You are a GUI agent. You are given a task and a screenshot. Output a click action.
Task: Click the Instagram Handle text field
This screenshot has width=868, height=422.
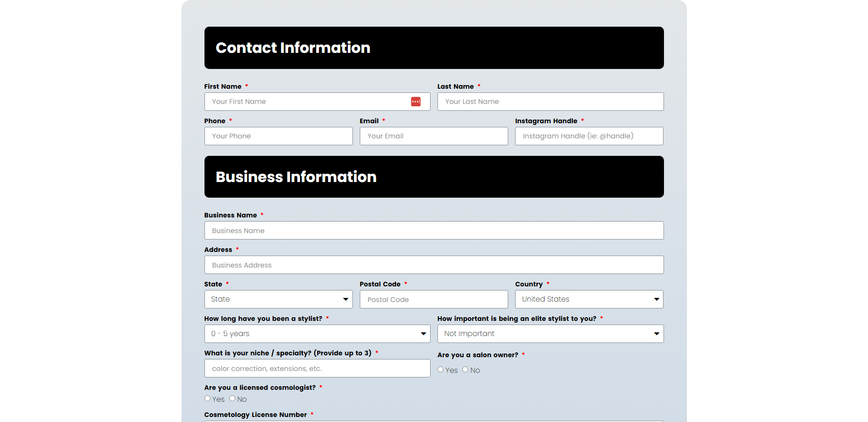tap(589, 136)
